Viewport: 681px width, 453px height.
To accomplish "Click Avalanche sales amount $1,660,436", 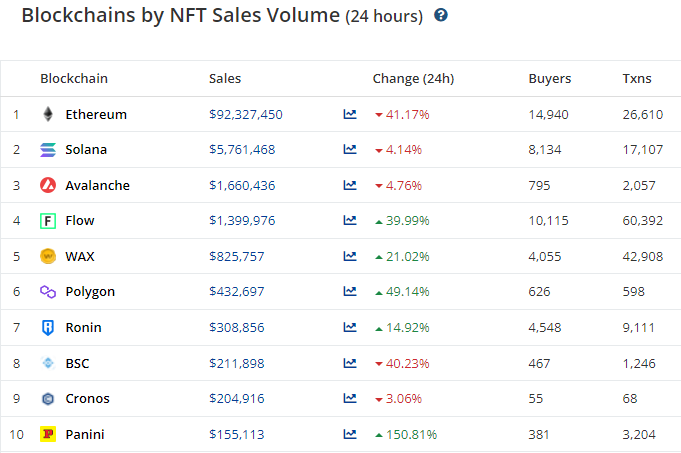I will 242,185.
